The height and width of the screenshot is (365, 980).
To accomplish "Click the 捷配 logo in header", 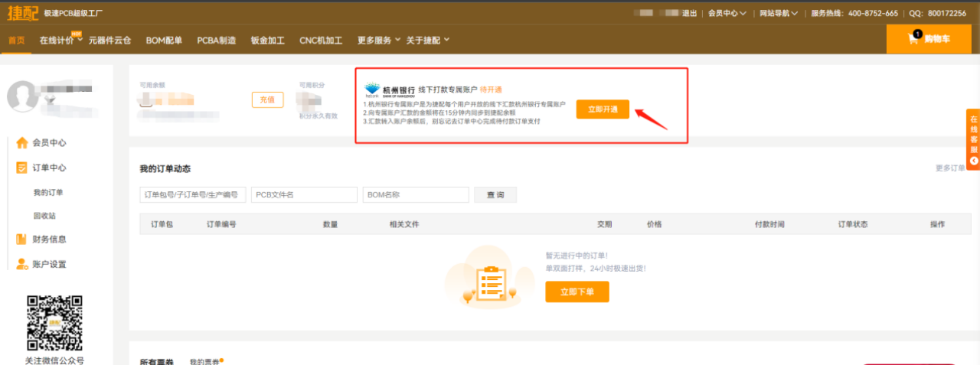I will [x=22, y=12].
